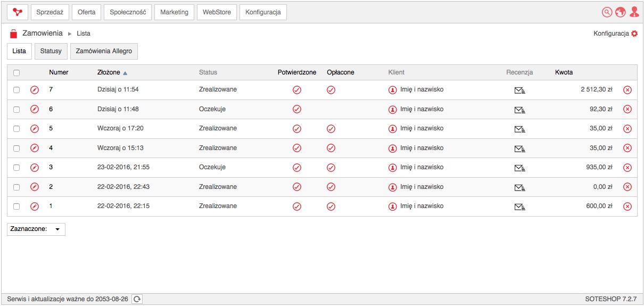Switch to the Statusy tab
This screenshot has width=644, height=306.
click(x=51, y=51)
